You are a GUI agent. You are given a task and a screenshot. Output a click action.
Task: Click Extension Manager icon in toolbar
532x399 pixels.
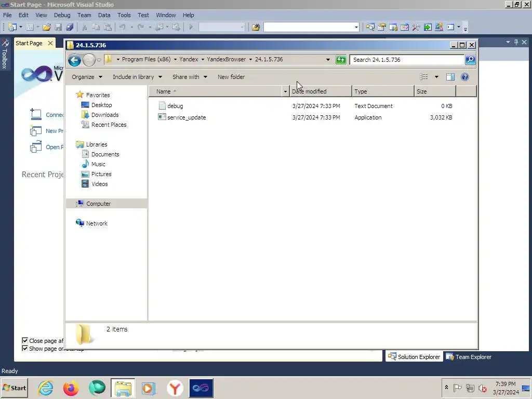438,27
